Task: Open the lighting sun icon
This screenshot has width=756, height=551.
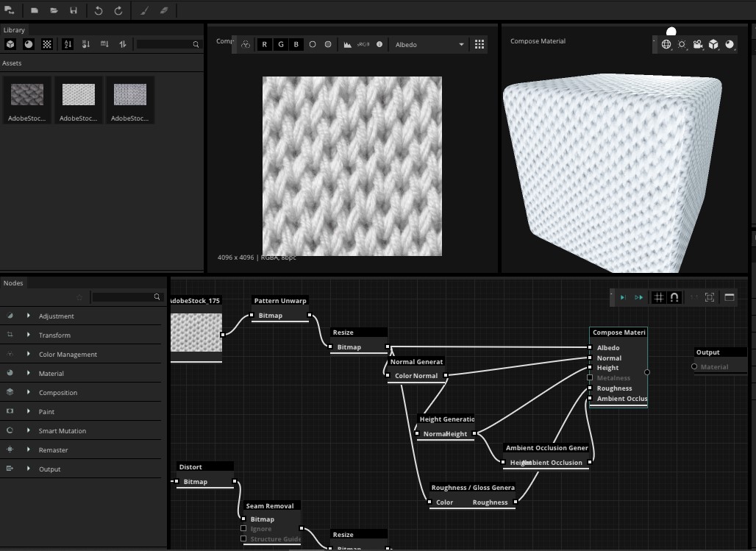Action: 682,44
